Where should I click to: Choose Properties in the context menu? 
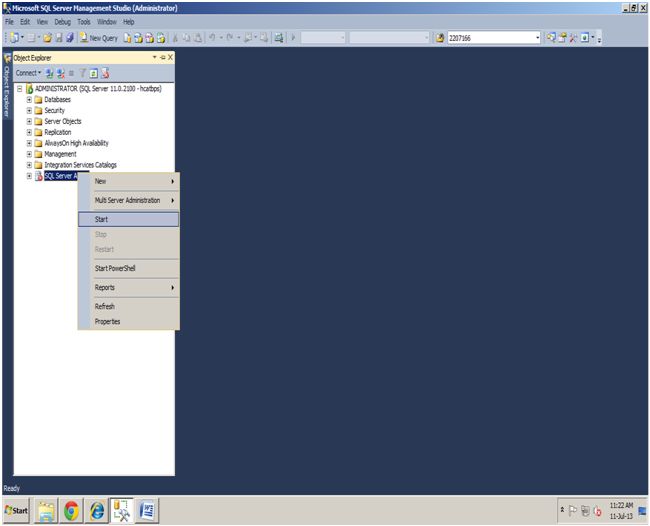tap(129, 321)
